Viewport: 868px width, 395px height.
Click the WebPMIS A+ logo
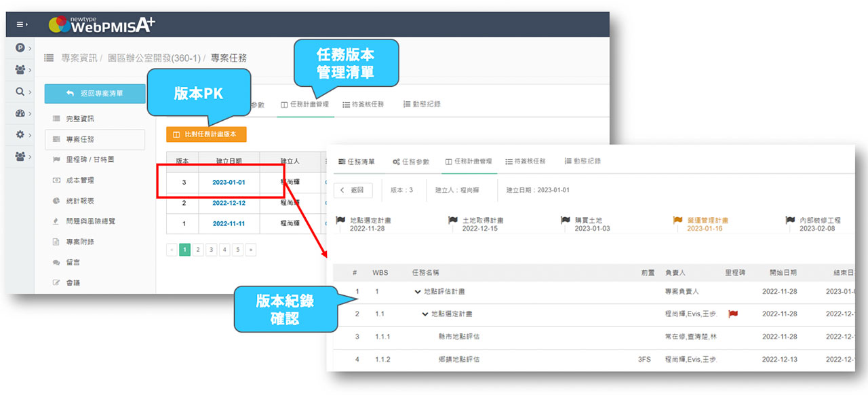point(102,24)
